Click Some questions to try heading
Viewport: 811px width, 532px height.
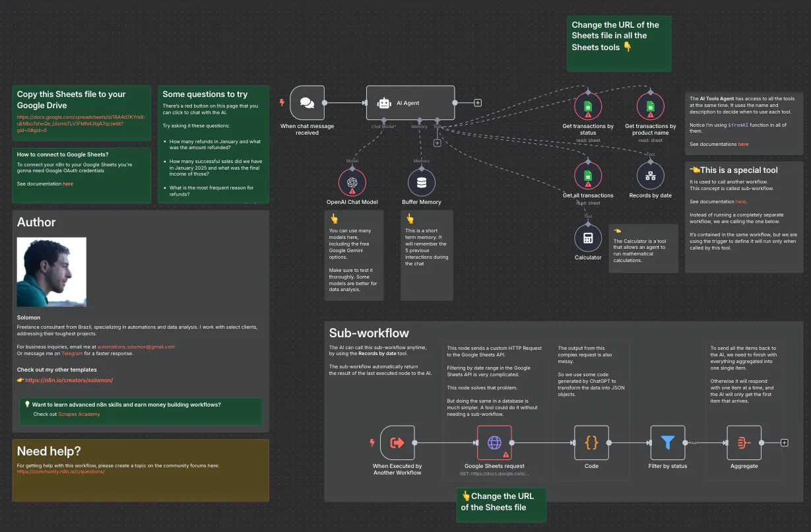205,94
